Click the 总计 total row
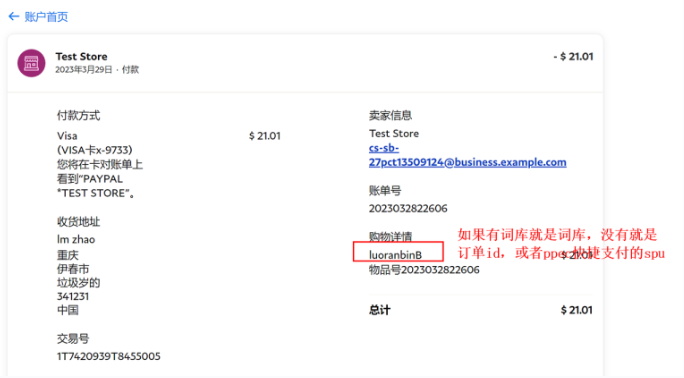 tap(480, 310)
